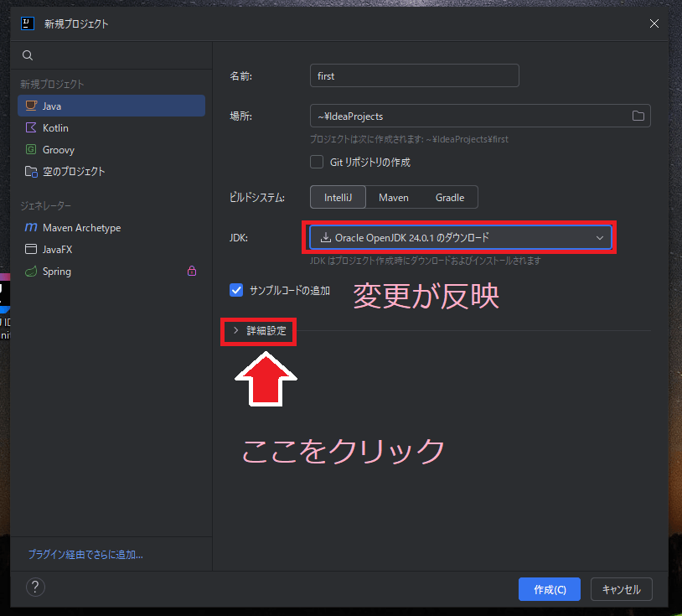Viewport: 682px width, 616px height.
Task: Click the 作成(C) button
Action: point(550,589)
